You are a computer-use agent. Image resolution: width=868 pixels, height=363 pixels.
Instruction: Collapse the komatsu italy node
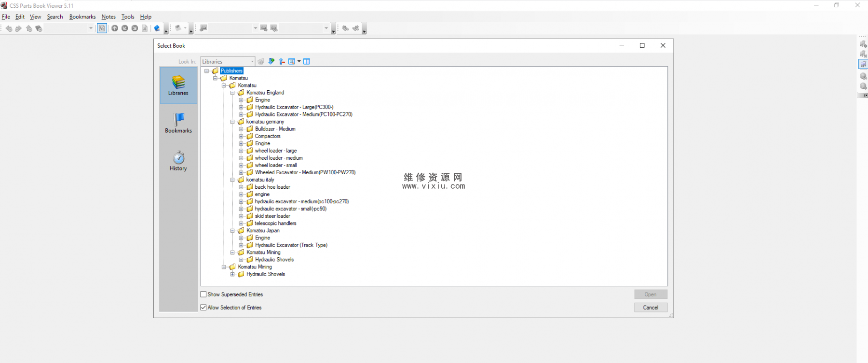(232, 180)
